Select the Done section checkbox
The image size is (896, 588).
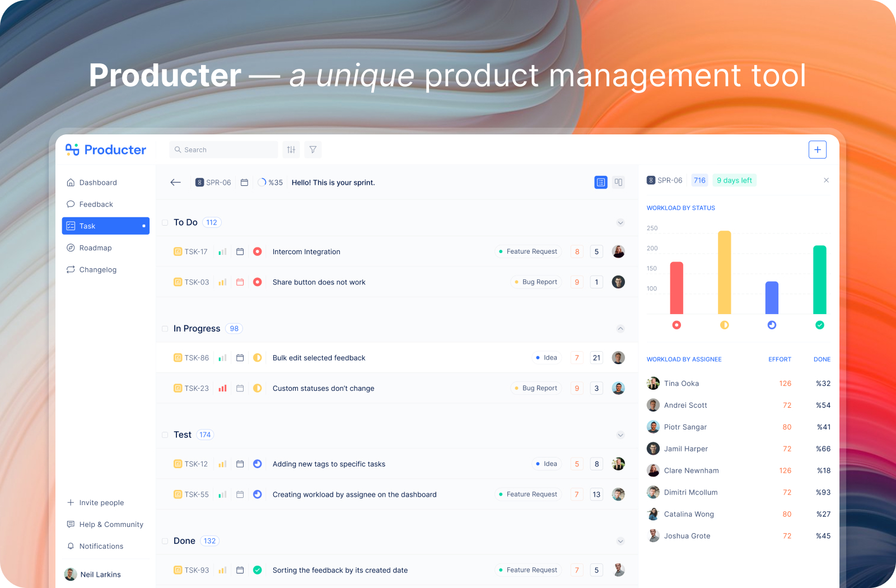tap(165, 541)
